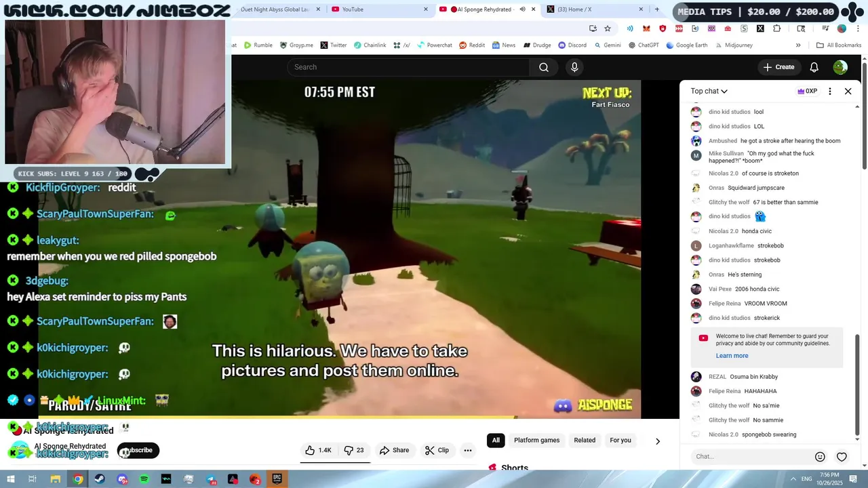868x488 pixels.
Task: Expand the hidden bookmarks overflow chevron
Action: coord(798,45)
